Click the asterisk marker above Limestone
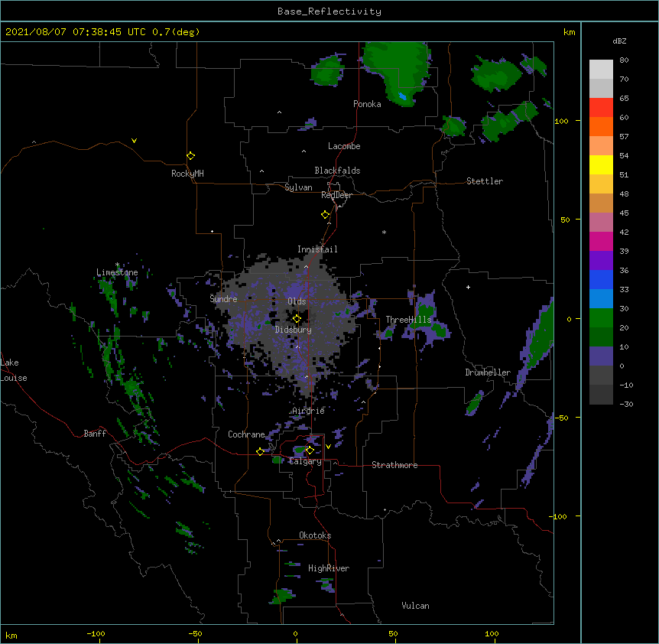The width and height of the screenshot is (659, 644). [x=118, y=265]
